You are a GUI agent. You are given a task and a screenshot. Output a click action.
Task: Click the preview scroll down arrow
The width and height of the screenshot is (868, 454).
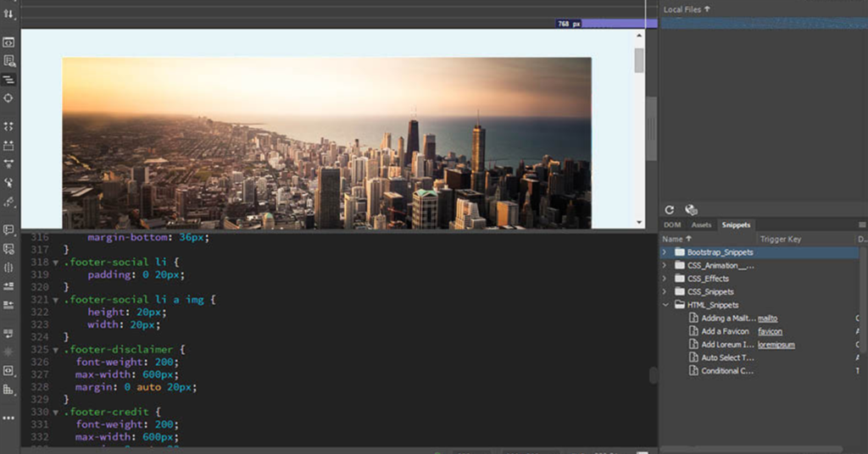pos(639,222)
